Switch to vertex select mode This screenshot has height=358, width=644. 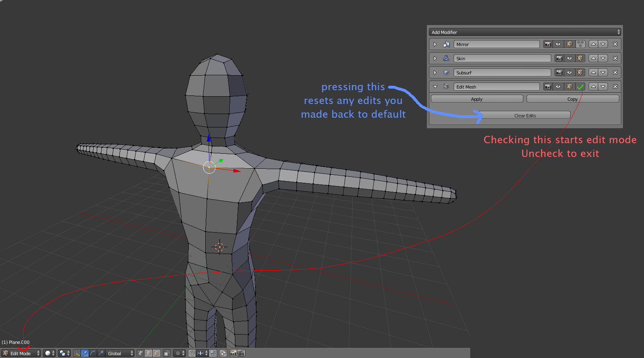point(140,353)
